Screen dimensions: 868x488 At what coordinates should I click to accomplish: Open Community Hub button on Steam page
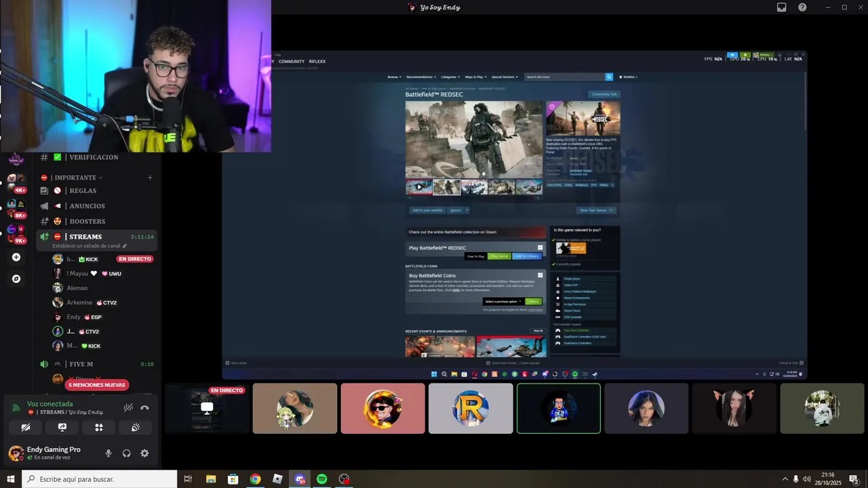[x=604, y=94]
